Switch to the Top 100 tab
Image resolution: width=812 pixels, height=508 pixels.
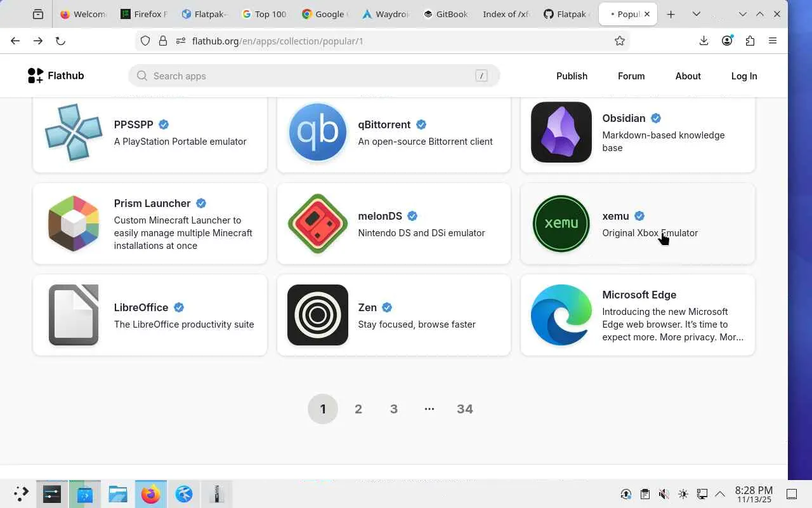click(265, 14)
